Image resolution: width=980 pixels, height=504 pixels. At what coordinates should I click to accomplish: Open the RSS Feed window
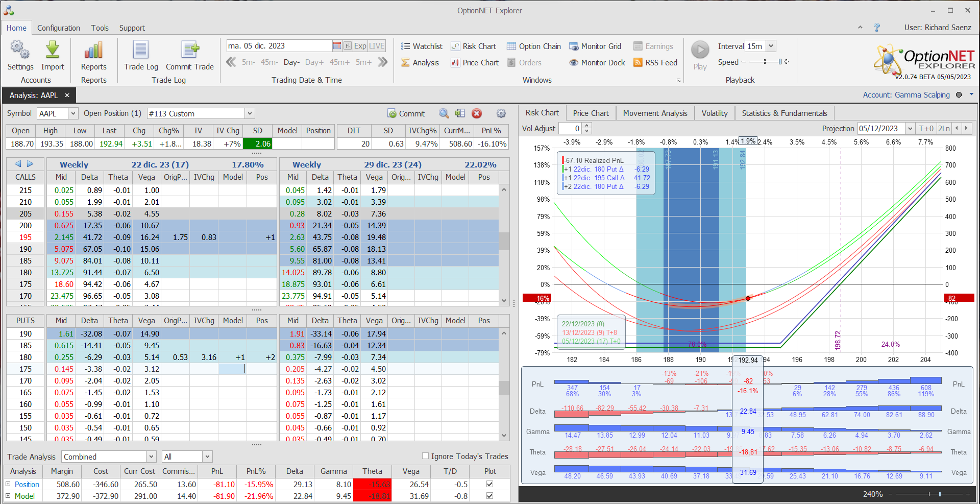pos(655,63)
